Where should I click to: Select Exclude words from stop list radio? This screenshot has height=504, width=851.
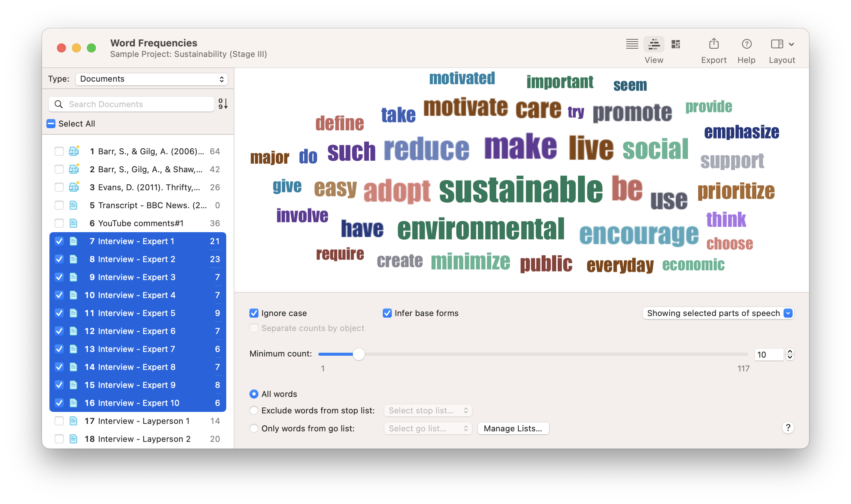pos(254,410)
